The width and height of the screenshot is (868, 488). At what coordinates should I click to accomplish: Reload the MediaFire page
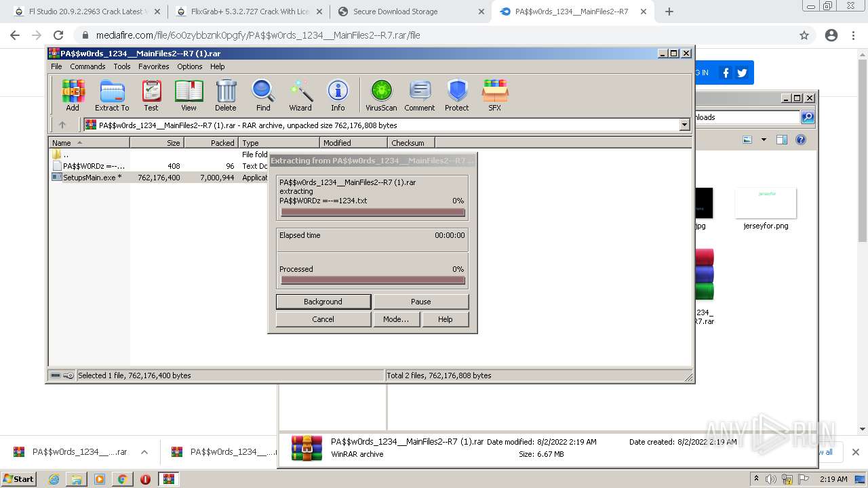[58, 35]
